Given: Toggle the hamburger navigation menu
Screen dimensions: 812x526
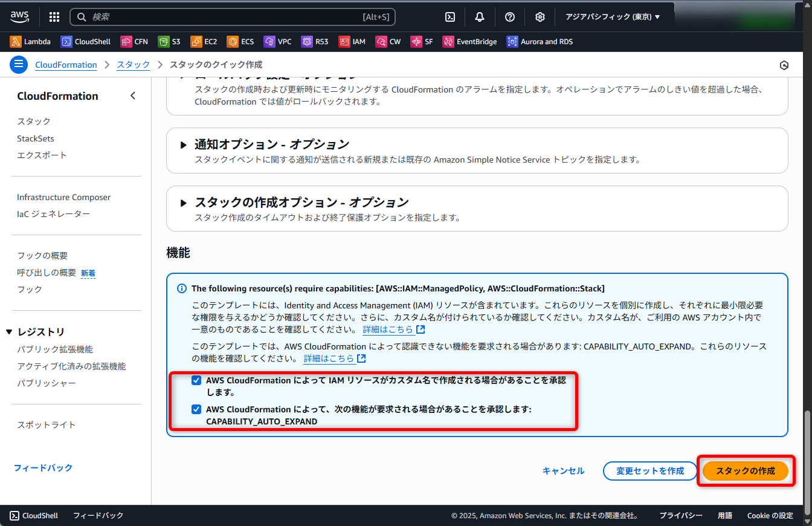Looking at the screenshot, I should point(19,65).
